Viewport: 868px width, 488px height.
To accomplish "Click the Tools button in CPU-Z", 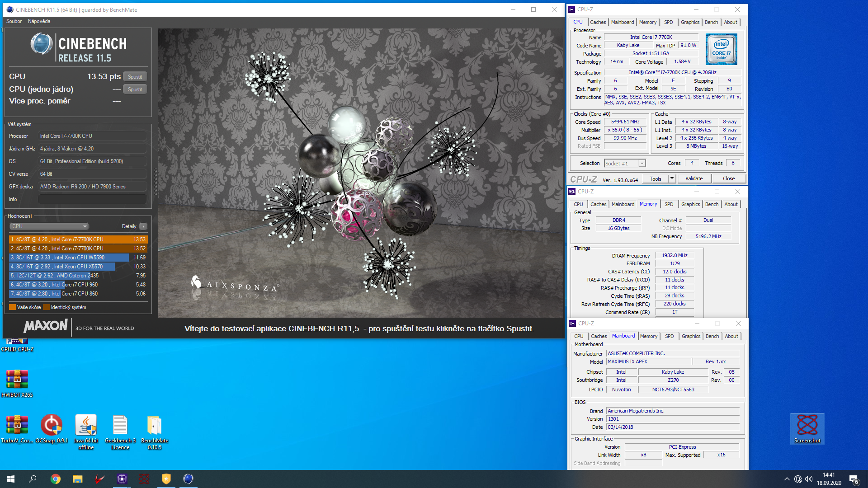I will point(656,179).
